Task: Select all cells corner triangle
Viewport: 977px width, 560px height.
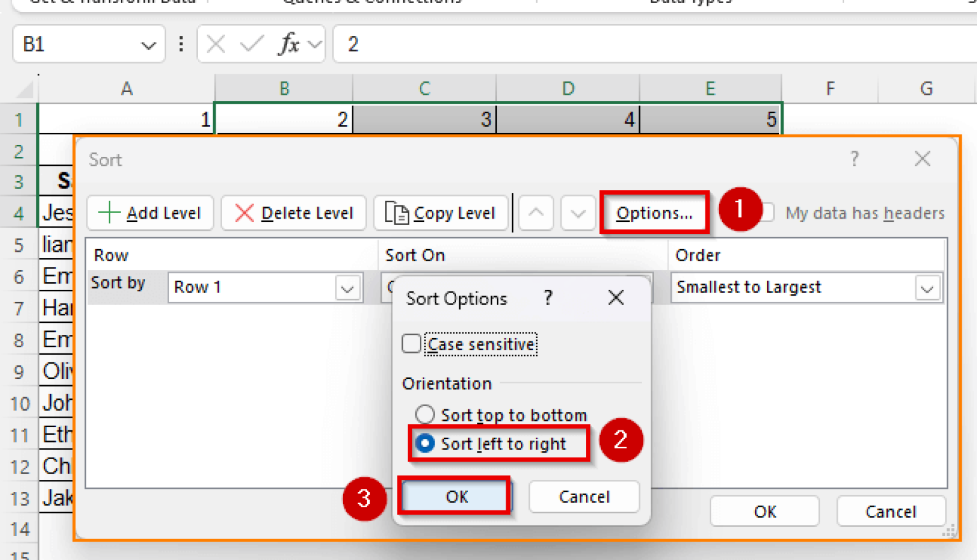Action: (24, 88)
